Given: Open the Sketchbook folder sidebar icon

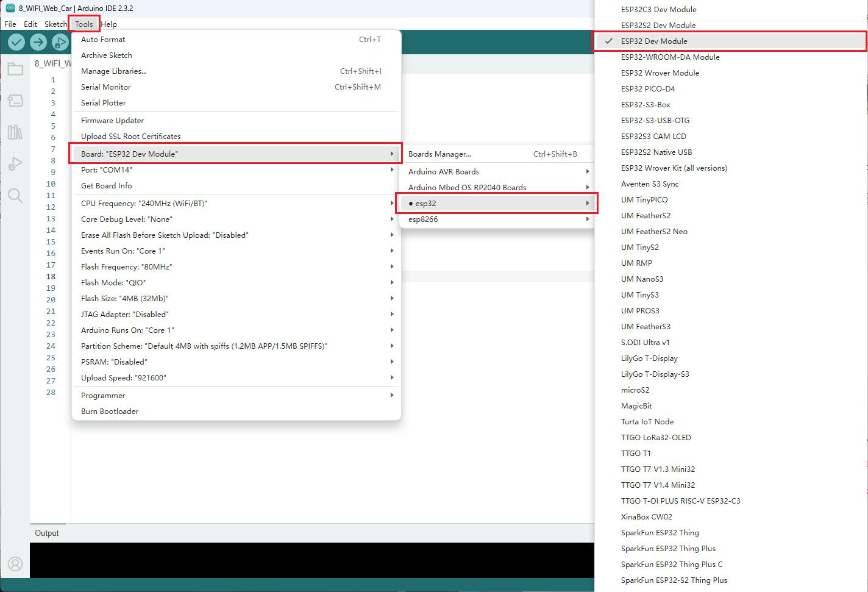Looking at the screenshot, I should [15, 69].
